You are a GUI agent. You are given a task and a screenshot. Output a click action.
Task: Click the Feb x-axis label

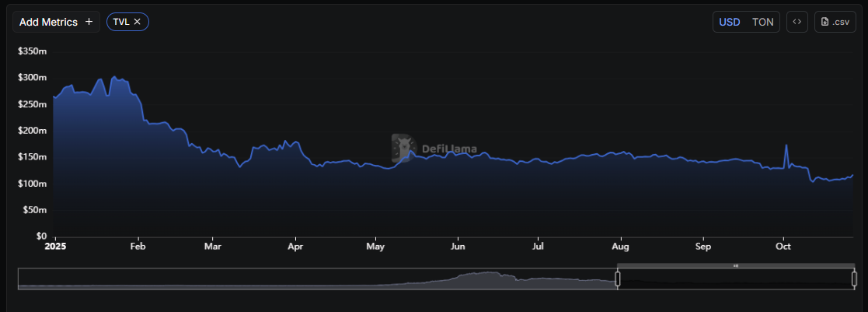pos(138,247)
